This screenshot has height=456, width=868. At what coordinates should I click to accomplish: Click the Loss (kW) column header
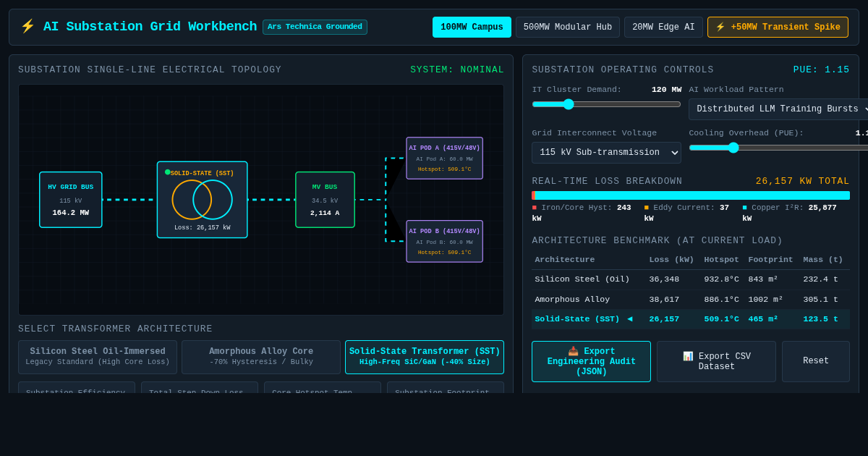[x=671, y=260]
